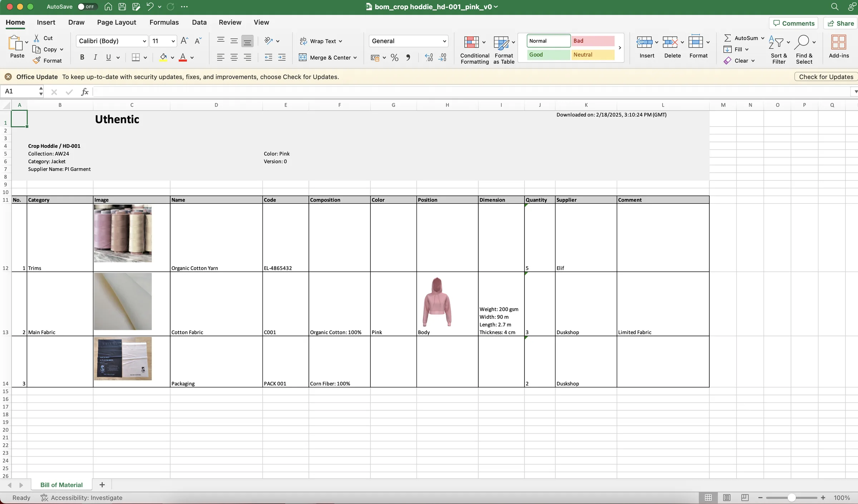This screenshot has width=858, height=504.
Task: Click the Italic formatting icon
Action: point(95,57)
